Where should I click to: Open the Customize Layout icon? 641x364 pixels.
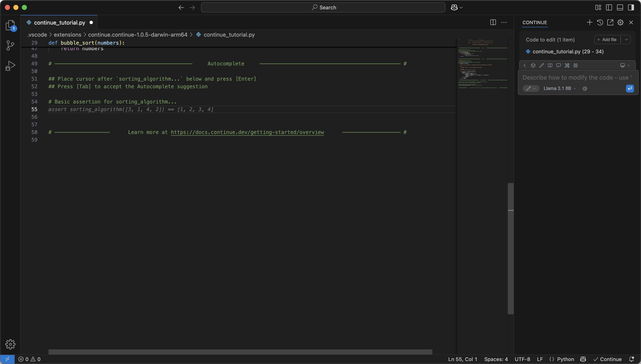pyautogui.click(x=598, y=7)
